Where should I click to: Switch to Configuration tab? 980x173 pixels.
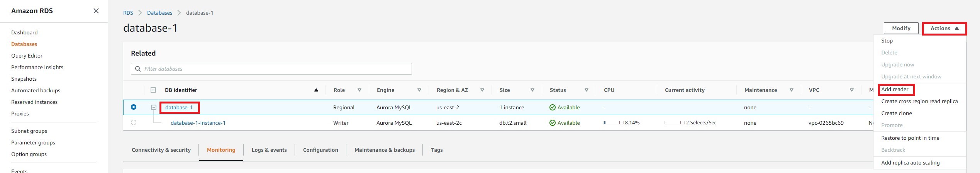(x=320, y=150)
